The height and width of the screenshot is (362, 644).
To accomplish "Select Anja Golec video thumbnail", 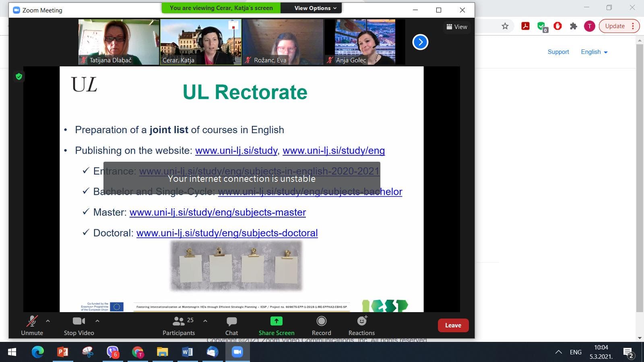I will coord(365,42).
